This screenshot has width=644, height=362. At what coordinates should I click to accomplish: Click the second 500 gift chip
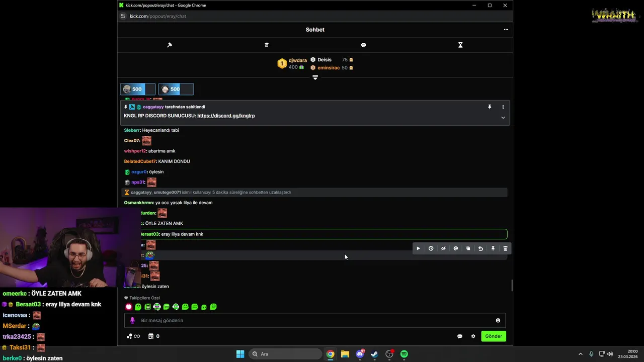(x=176, y=89)
